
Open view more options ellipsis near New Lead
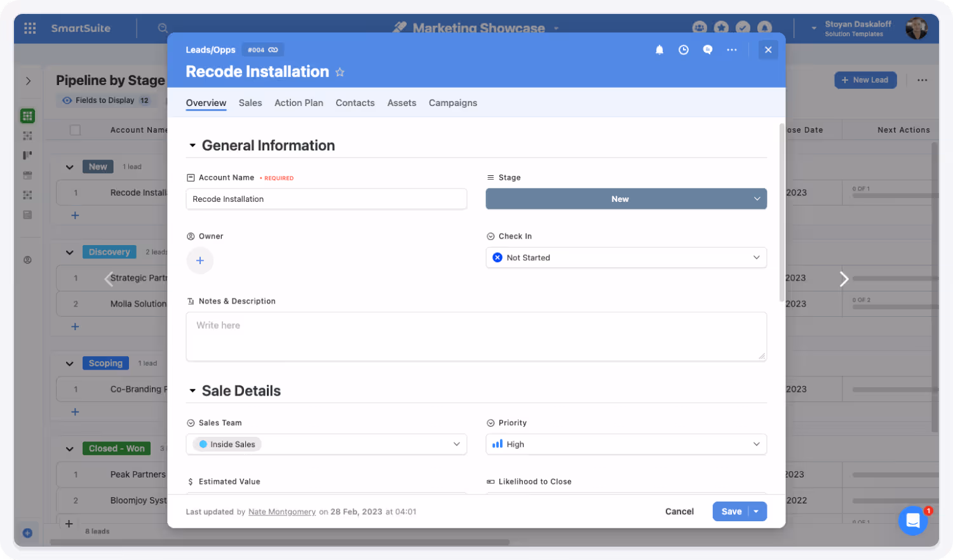click(x=922, y=80)
